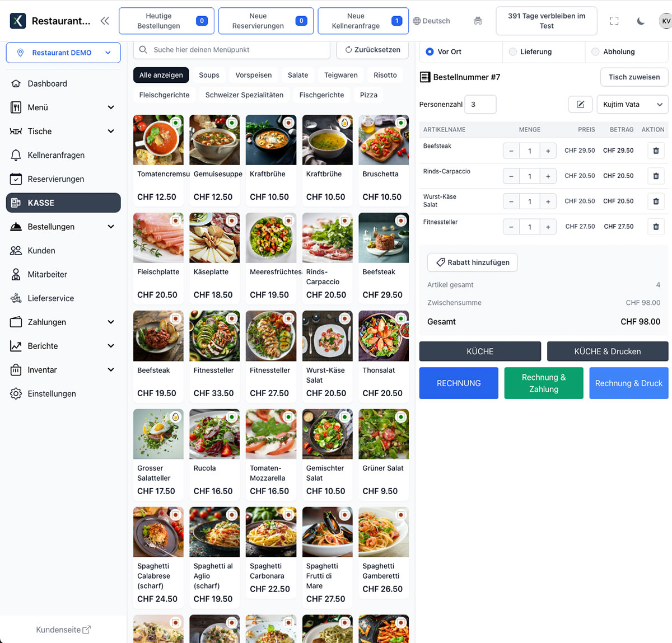Image resolution: width=672 pixels, height=643 pixels.
Task: Filter menu by Pizza category
Action: pyautogui.click(x=368, y=95)
